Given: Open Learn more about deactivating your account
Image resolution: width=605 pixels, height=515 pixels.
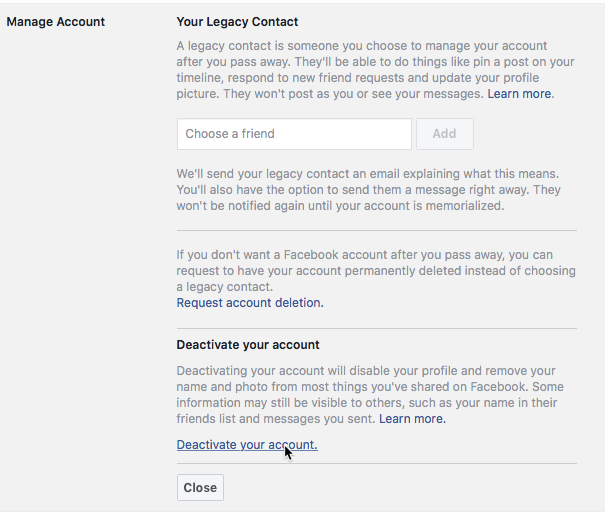Looking at the screenshot, I should (412, 419).
